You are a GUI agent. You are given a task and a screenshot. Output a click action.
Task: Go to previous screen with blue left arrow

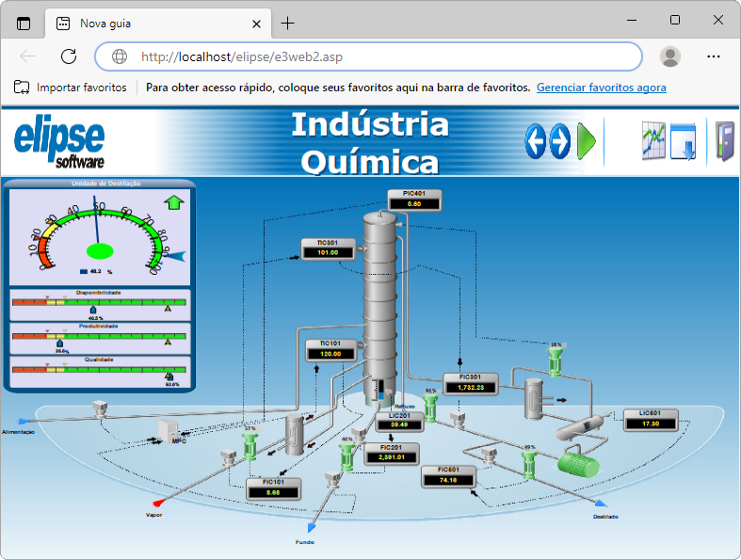coord(536,141)
